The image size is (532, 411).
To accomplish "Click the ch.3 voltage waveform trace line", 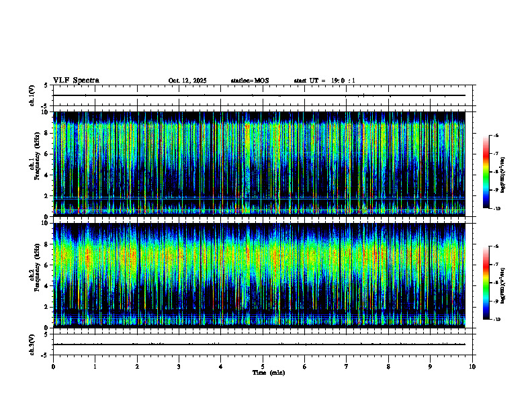I will click(259, 345).
